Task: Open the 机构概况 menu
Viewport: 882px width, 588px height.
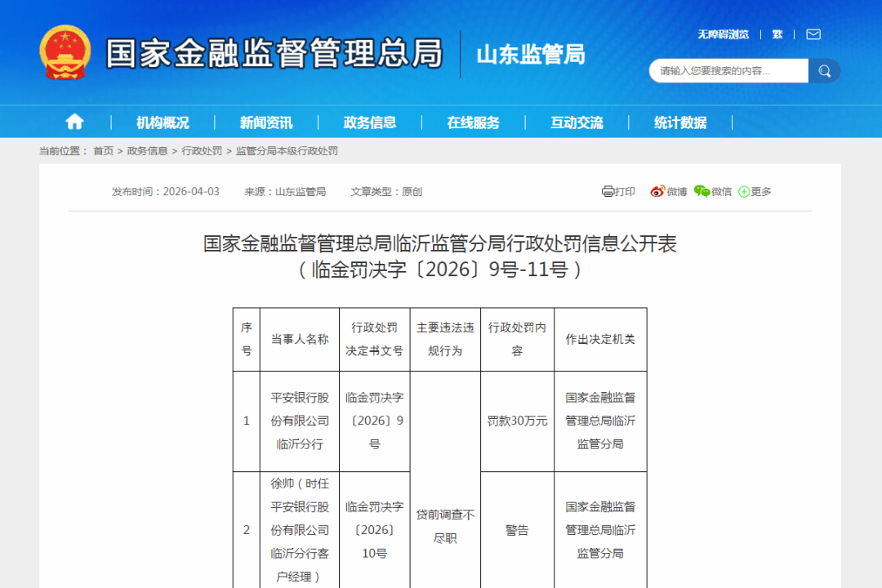Action: [x=163, y=122]
